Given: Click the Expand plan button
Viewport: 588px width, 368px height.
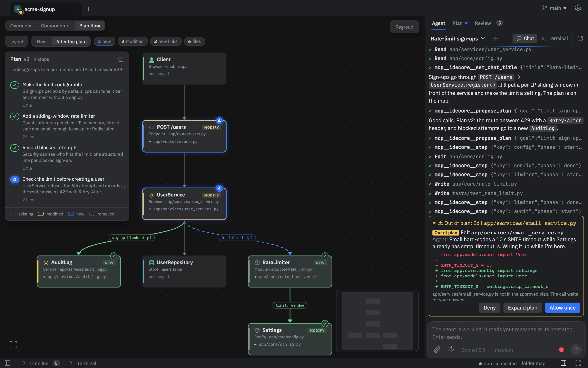Looking at the screenshot, I should pos(522,308).
